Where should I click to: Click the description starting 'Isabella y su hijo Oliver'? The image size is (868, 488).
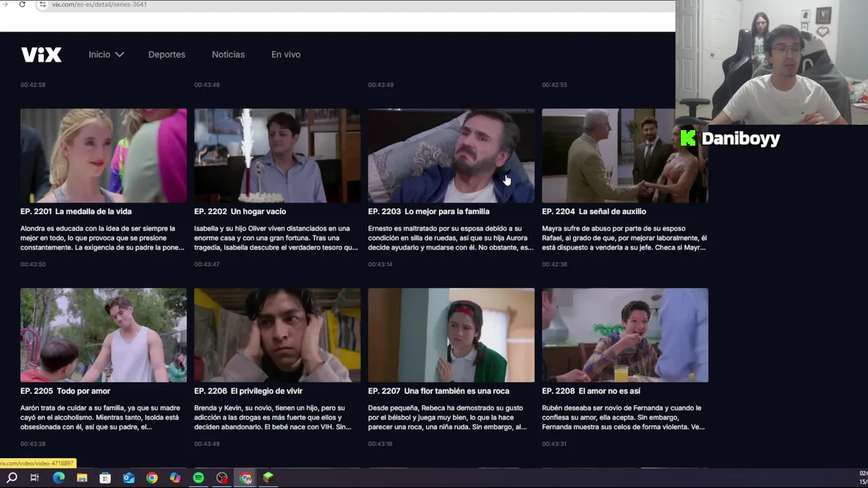pos(276,238)
